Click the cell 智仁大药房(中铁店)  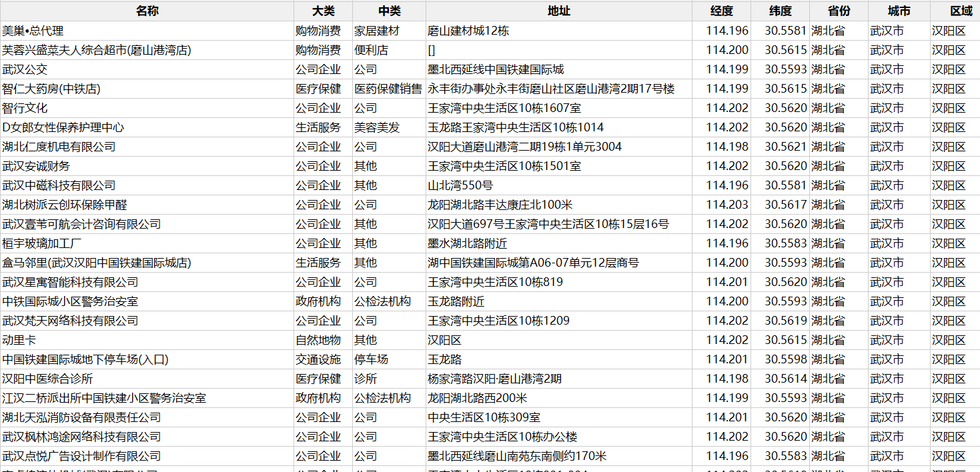point(147,89)
